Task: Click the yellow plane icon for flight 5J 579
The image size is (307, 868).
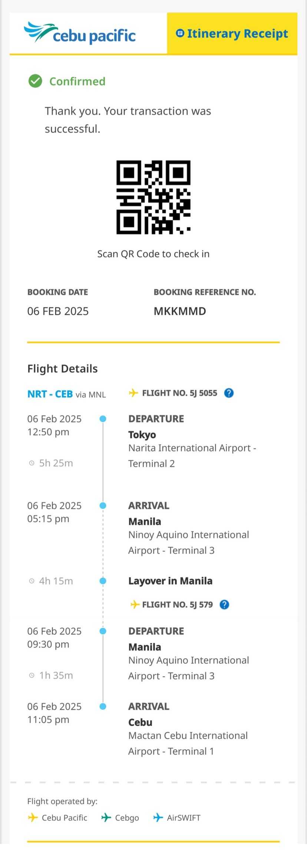Action: (x=135, y=605)
